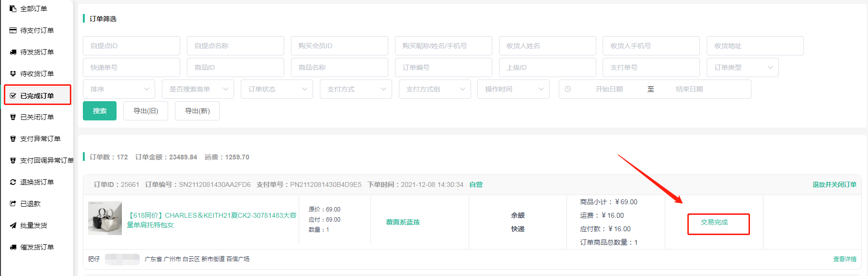
Task: Open the 订单状态 dropdown
Action: pos(276,89)
